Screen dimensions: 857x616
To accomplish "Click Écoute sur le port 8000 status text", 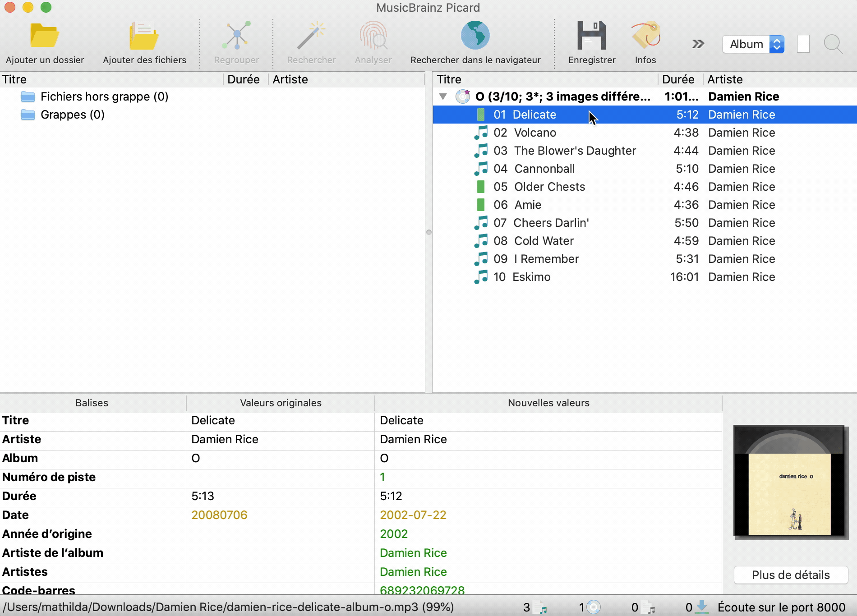I will pyautogui.click(x=781, y=607).
